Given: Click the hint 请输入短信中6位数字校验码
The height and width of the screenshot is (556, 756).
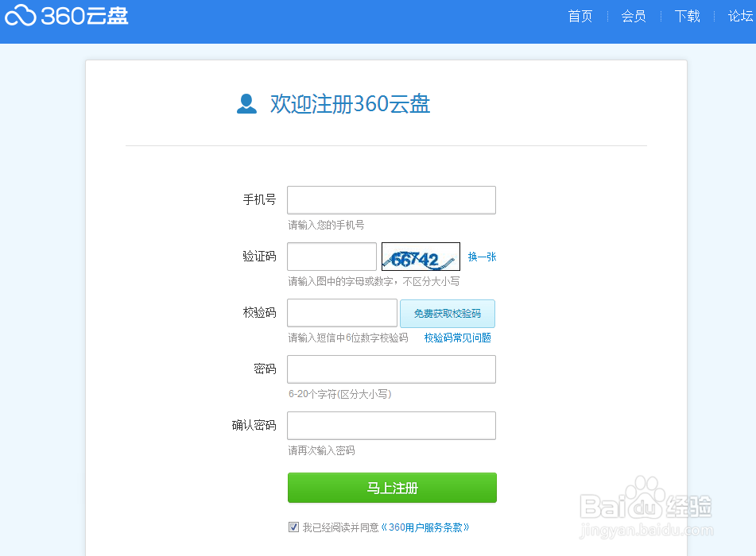Looking at the screenshot, I should (348, 338).
